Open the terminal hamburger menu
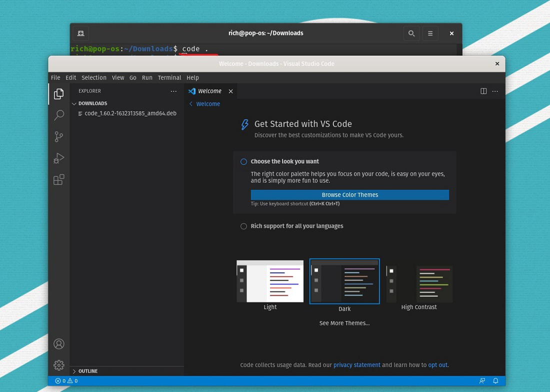Viewport: 550px width, 392px height. (430, 33)
